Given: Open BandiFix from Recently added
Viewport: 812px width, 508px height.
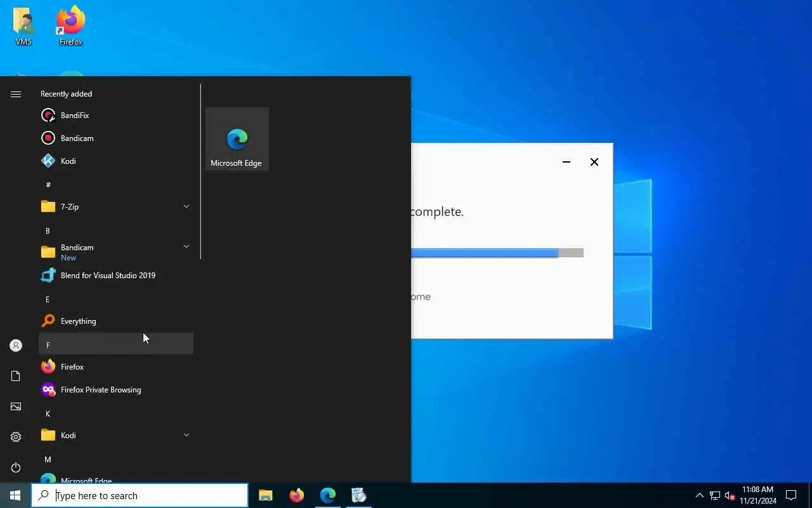Looking at the screenshot, I should pos(116,116).
